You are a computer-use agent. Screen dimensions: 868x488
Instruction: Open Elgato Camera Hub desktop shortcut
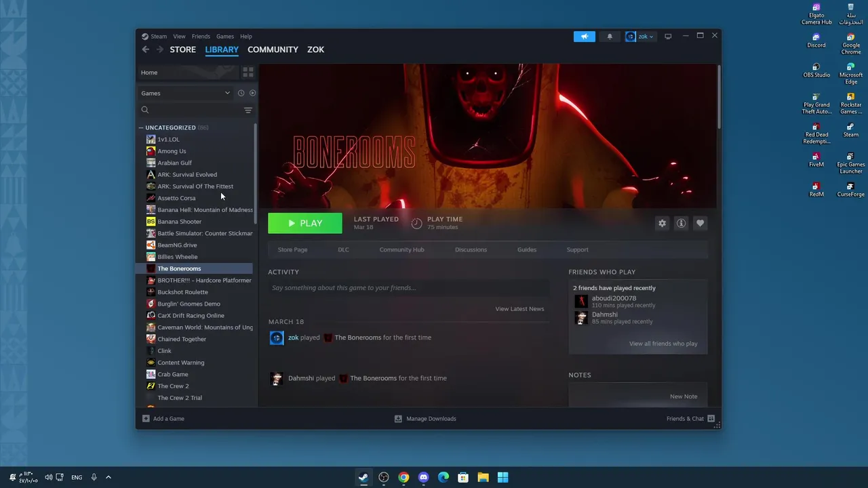(816, 14)
